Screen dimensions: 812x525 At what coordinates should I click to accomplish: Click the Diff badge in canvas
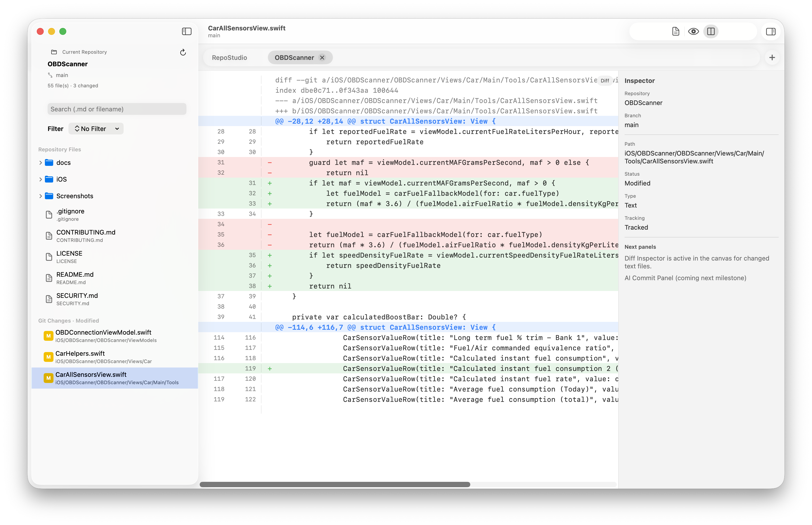tap(605, 81)
